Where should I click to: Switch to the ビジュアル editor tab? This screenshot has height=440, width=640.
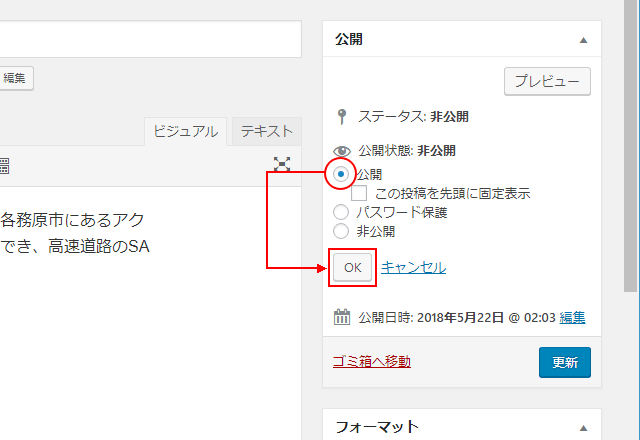click(x=186, y=131)
